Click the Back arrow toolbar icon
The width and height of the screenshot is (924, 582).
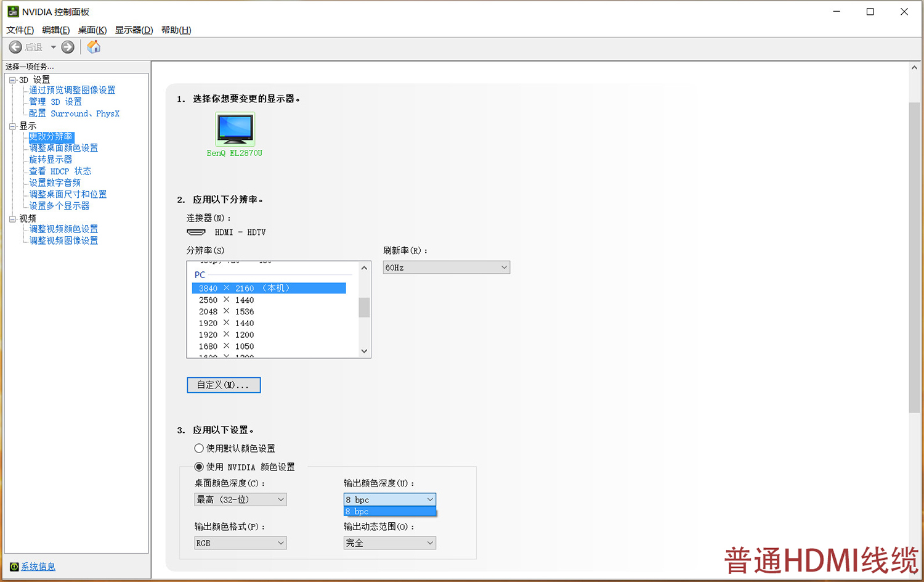(15, 47)
